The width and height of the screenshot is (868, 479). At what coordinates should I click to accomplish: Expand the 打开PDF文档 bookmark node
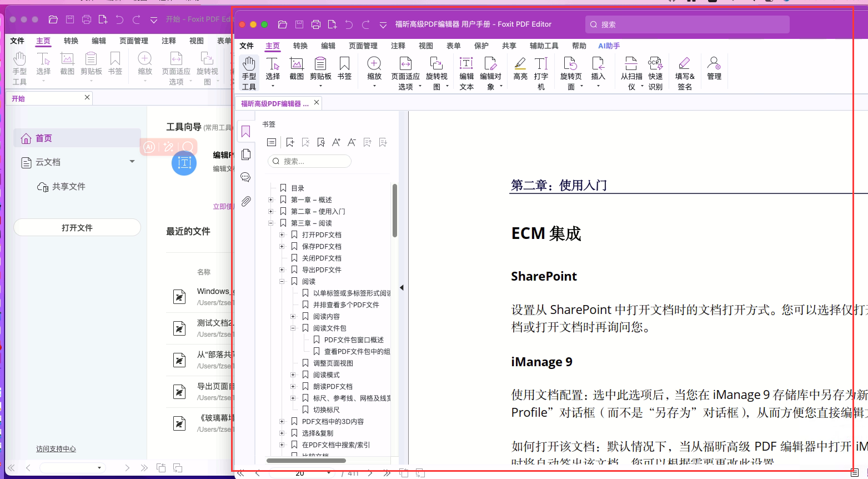282,234
